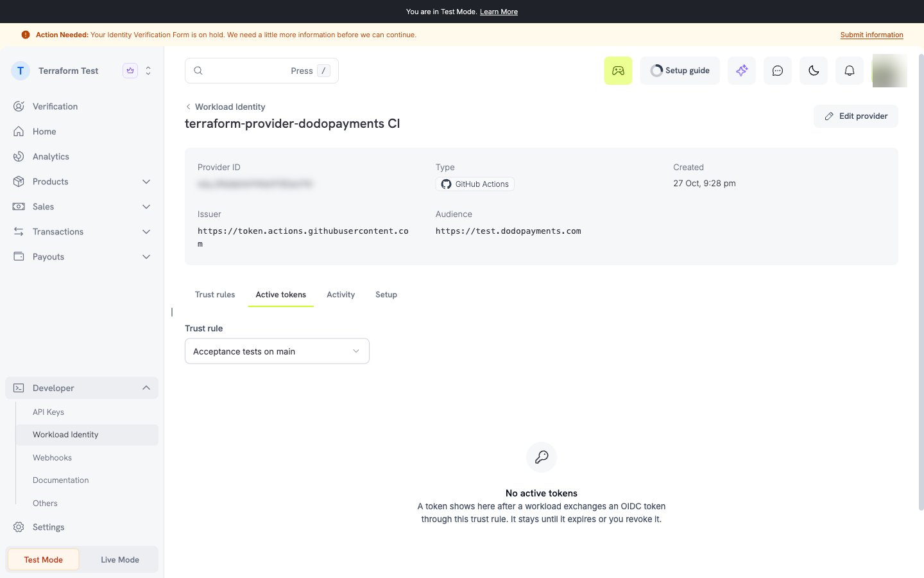Go back to Workload Identity breadcrumb
This screenshot has height=578, width=924.
click(x=225, y=107)
